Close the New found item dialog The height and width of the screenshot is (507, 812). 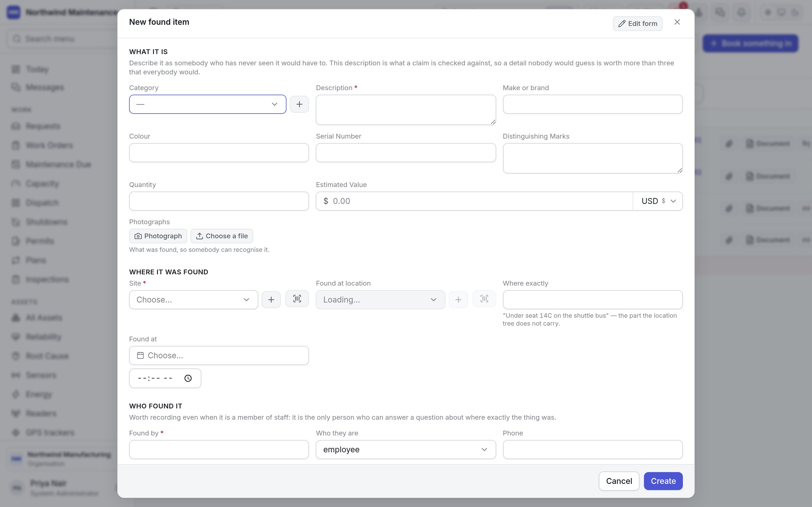(x=677, y=22)
